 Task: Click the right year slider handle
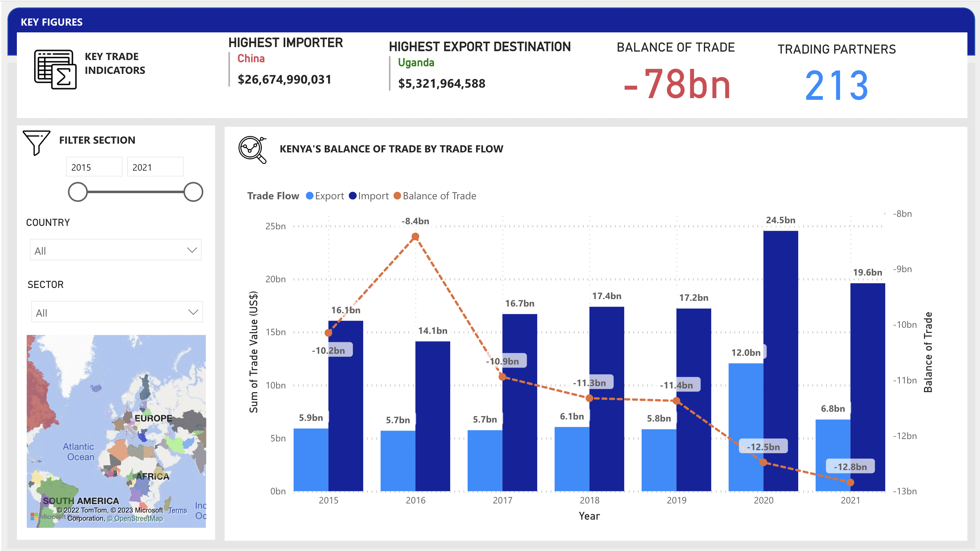(193, 192)
